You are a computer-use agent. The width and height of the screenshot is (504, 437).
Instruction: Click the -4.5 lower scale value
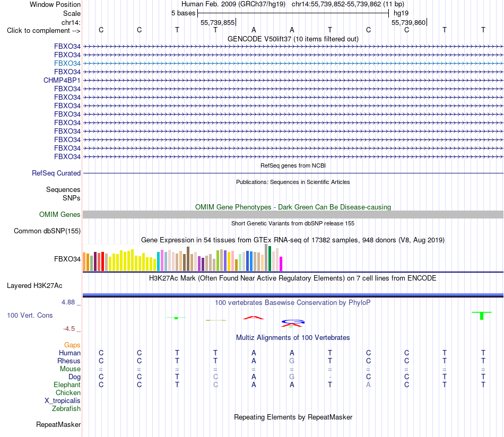[x=69, y=329]
